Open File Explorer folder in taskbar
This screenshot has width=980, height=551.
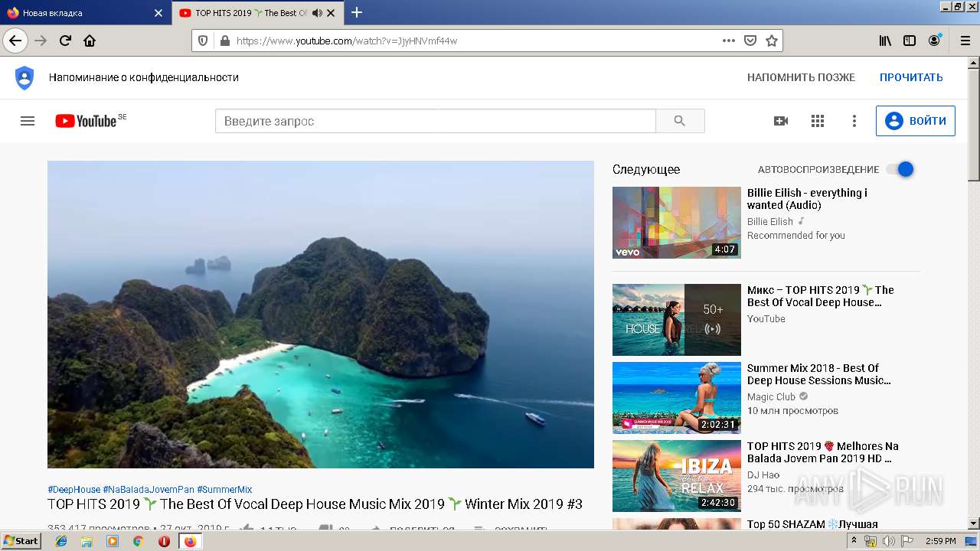(87, 541)
